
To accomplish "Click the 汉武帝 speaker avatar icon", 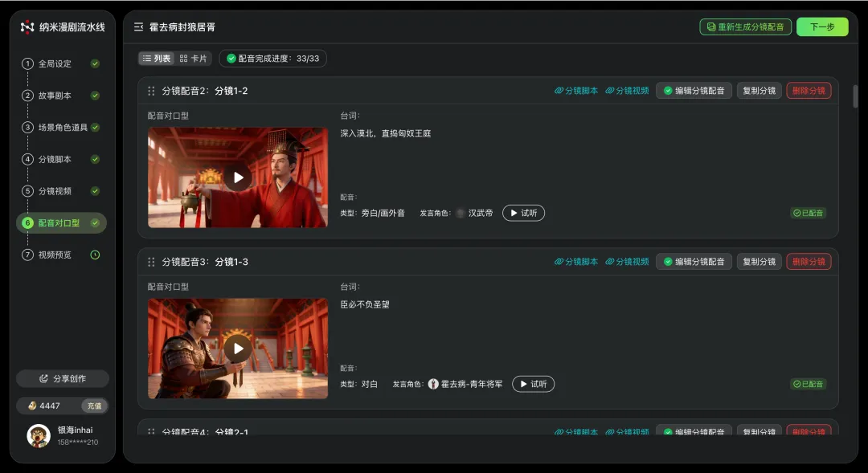I will click(461, 213).
